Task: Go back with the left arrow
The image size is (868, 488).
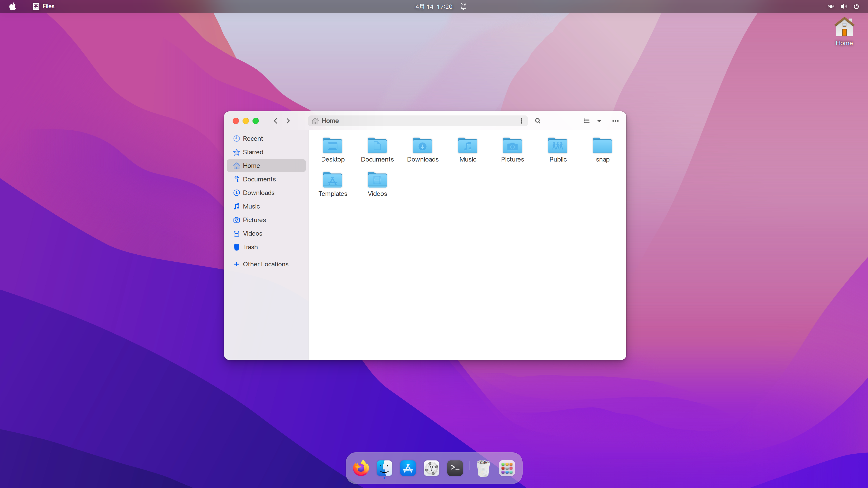Action: [276, 121]
